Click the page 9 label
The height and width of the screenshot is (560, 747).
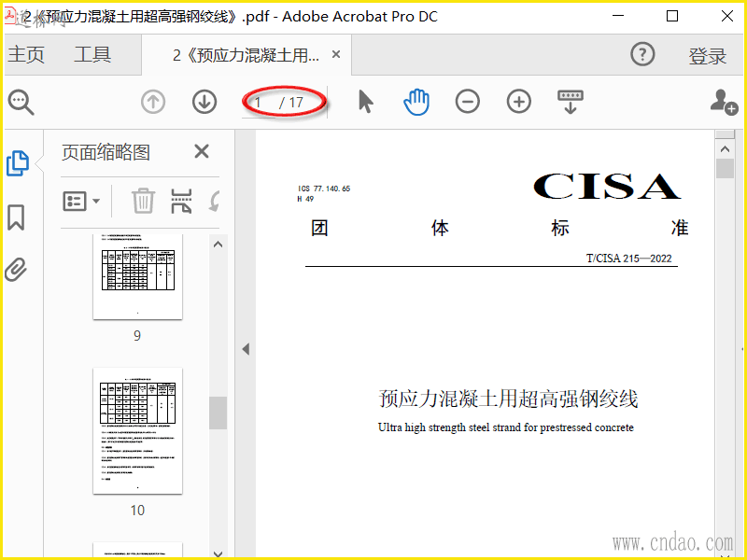[x=137, y=336]
